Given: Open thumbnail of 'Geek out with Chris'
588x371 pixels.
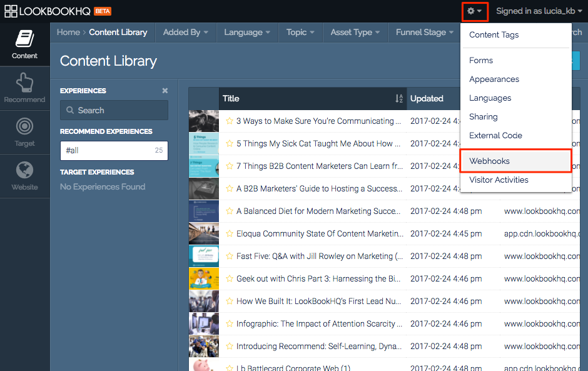Looking at the screenshot, I should point(204,278).
